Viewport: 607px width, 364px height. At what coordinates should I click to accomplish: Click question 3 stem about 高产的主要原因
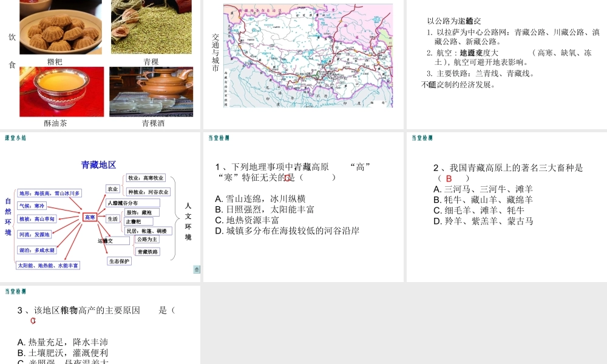[96, 310]
